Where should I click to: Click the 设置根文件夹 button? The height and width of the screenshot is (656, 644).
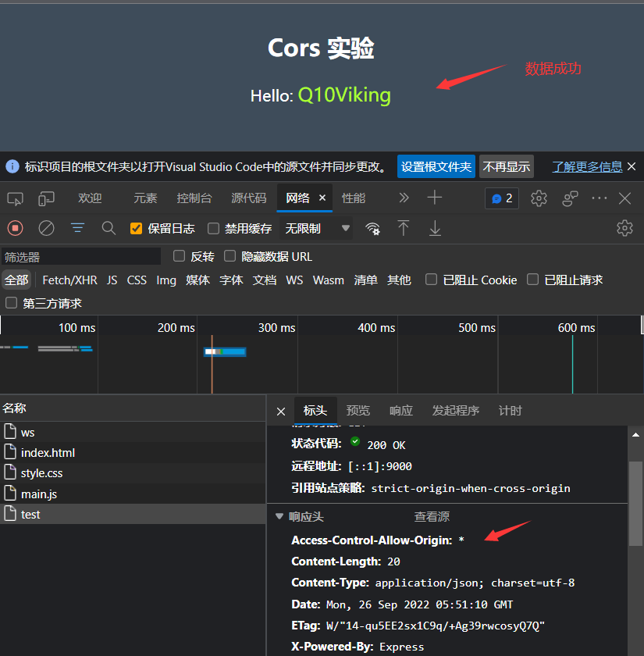[x=436, y=166]
